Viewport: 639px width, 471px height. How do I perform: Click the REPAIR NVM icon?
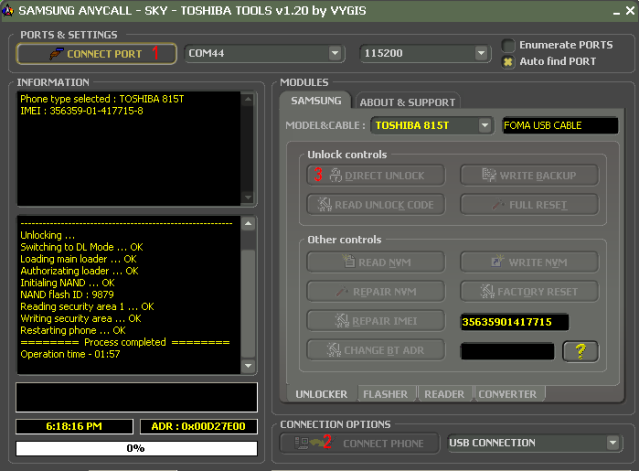point(342,291)
